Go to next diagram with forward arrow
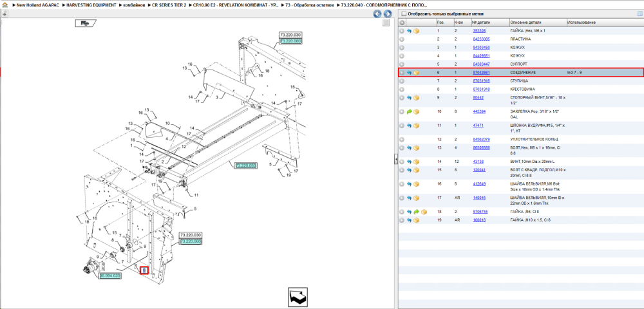Viewport: 644px width, 309px height. pyautogui.click(x=387, y=14)
